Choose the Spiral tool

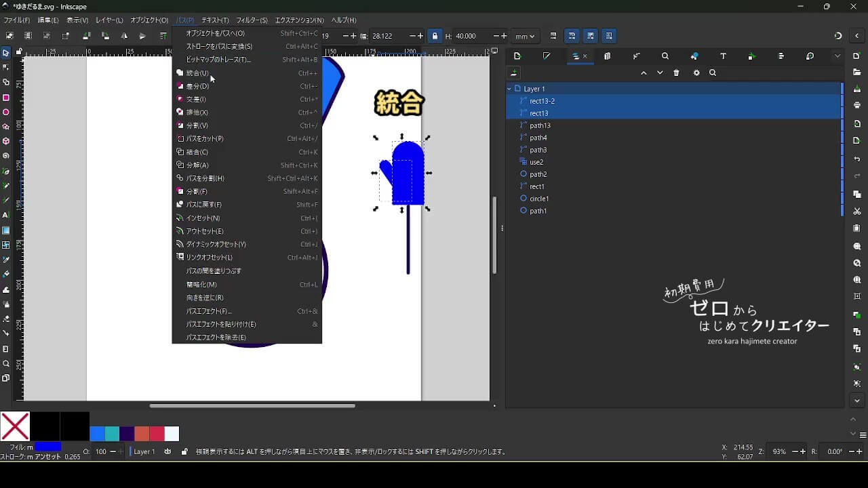pos(6,156)
